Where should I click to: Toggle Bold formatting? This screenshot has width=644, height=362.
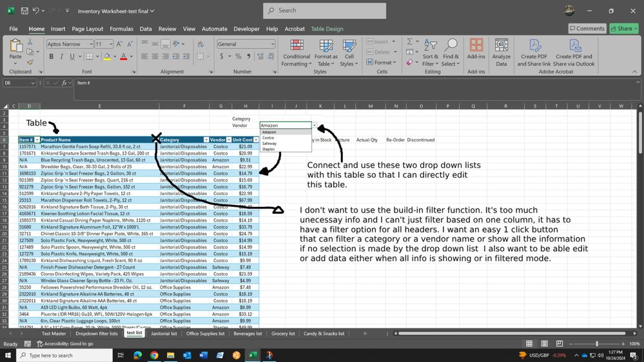(x=52, y=57)
